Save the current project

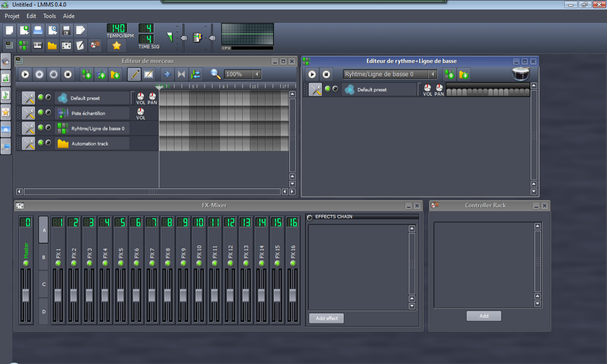(x=66, y=30)
